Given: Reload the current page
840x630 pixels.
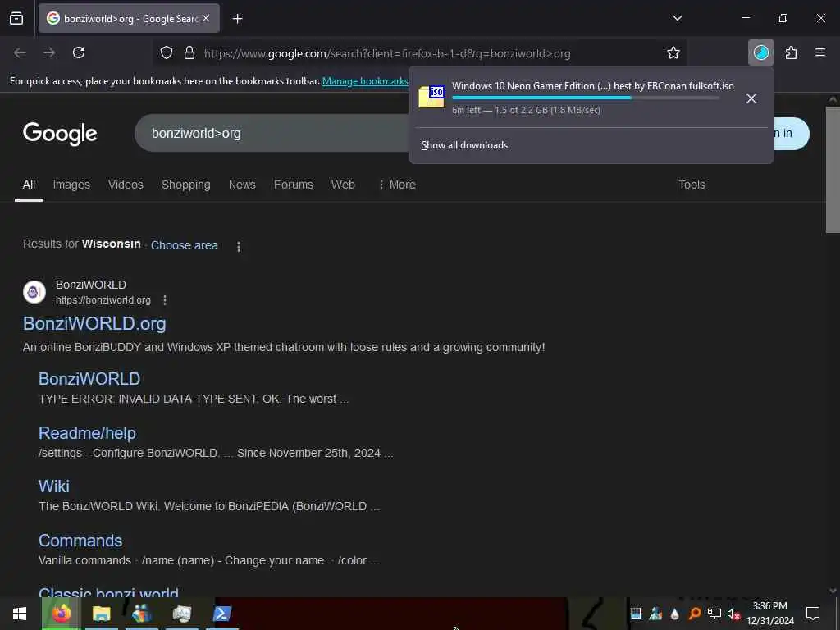Looking at the screenshot, I should pyautogui.click(x=79, y=52).
